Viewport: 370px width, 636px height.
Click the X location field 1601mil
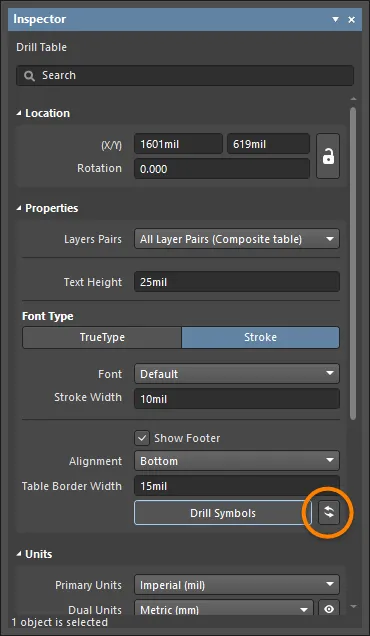coord(179,144)
